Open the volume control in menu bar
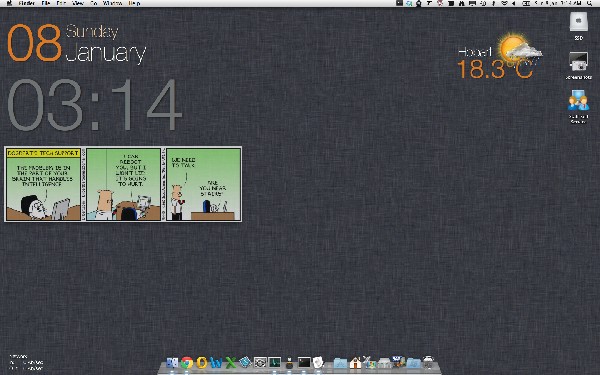Viewport: 600px width, 375px height. 513,3
